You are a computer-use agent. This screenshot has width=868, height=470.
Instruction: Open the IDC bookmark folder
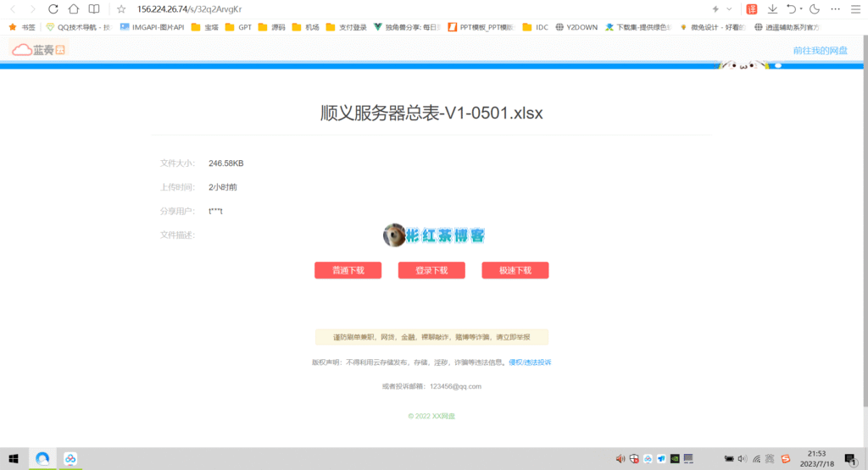[x=536, y=27]
